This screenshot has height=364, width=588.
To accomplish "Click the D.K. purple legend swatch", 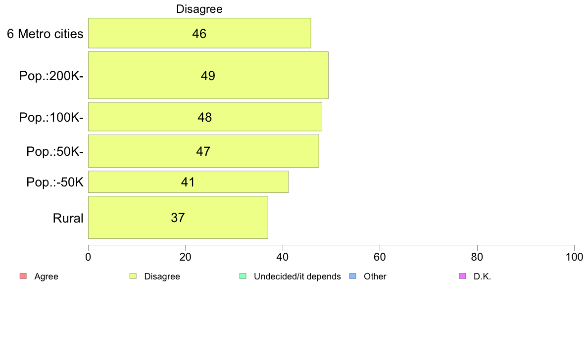I will click(463, 276).
